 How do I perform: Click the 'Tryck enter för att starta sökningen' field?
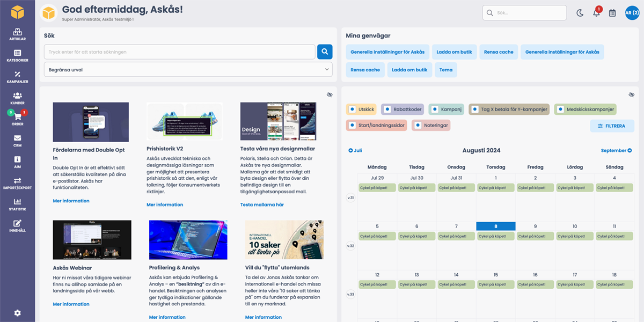click(x=179, y=52)
